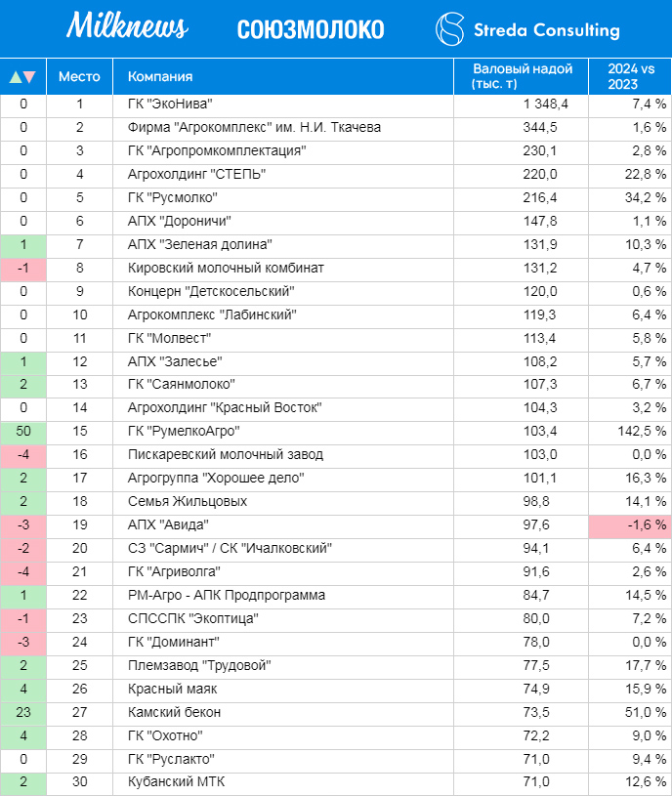Click value 107,3 for Саянмолоко
Viewport: 672px width, 796px height.
pyautogui.click(x=540, y=384)
